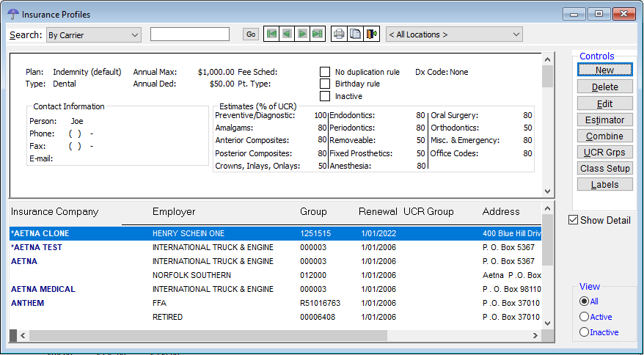
Task: Jump to the first record arrow
Action: [x=271, y=34]
